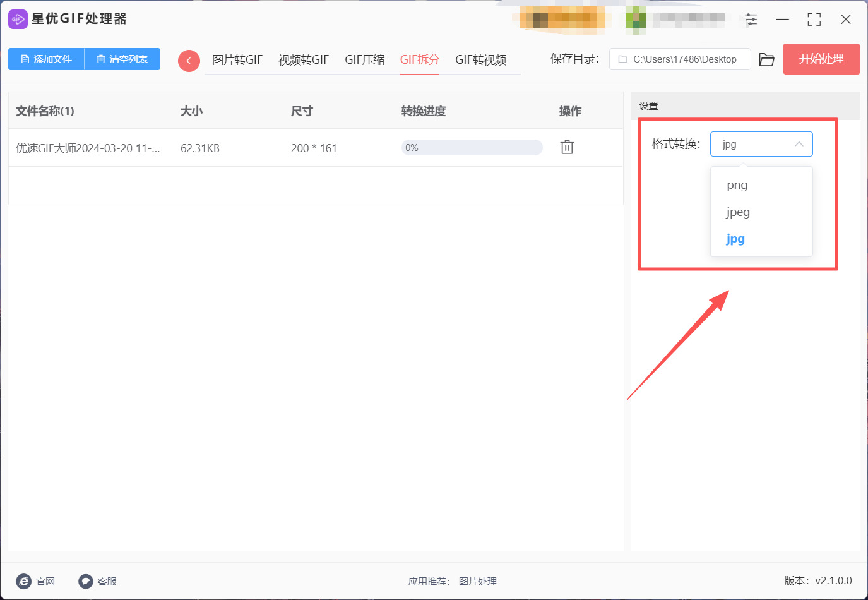Click the red back arrow circle button
Image resolution: width=868 pixels, height=600 pixels.
(189, 61)
